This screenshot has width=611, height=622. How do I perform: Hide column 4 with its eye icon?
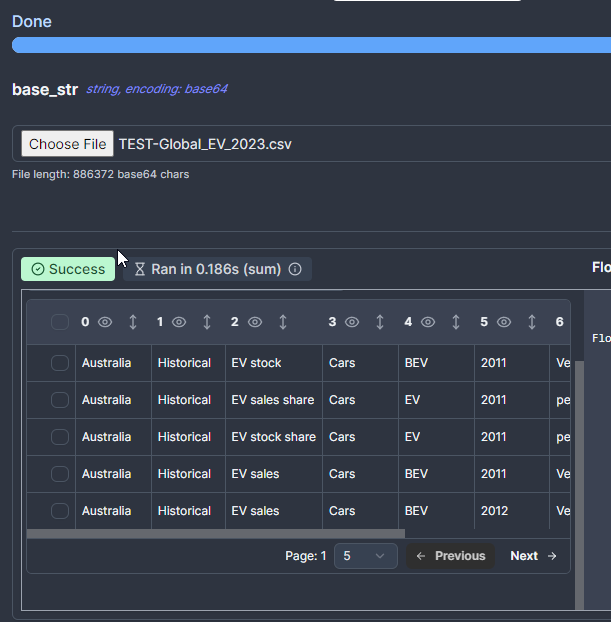click(x=428, y=322)
